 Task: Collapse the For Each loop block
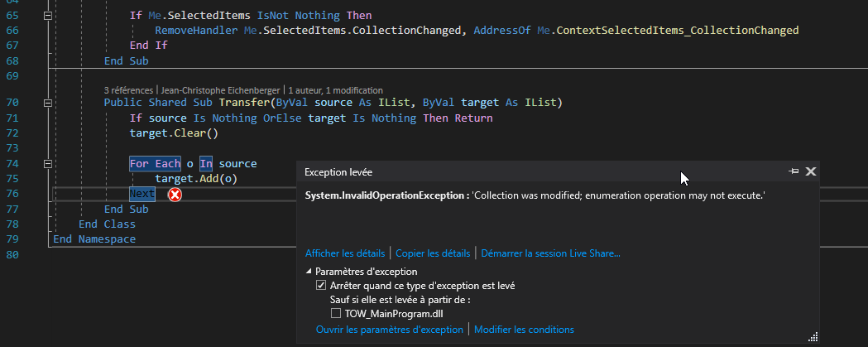[47, 163]
